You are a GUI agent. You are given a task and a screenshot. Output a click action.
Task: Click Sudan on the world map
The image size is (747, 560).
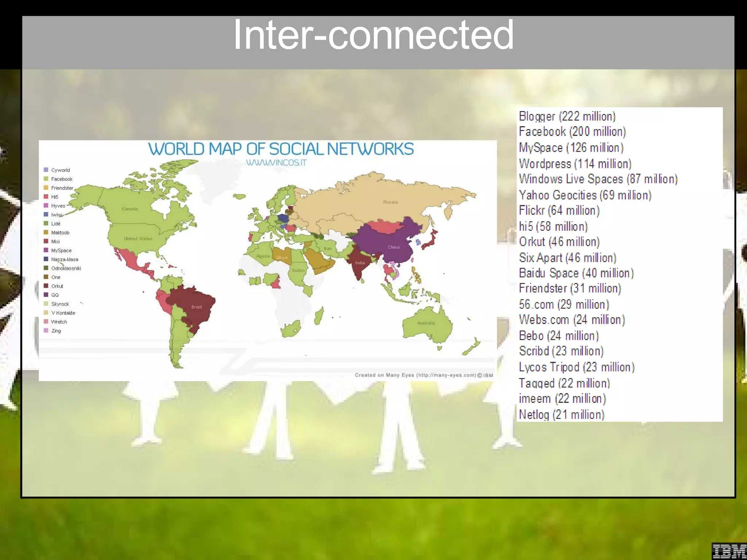tap(298, 271)
